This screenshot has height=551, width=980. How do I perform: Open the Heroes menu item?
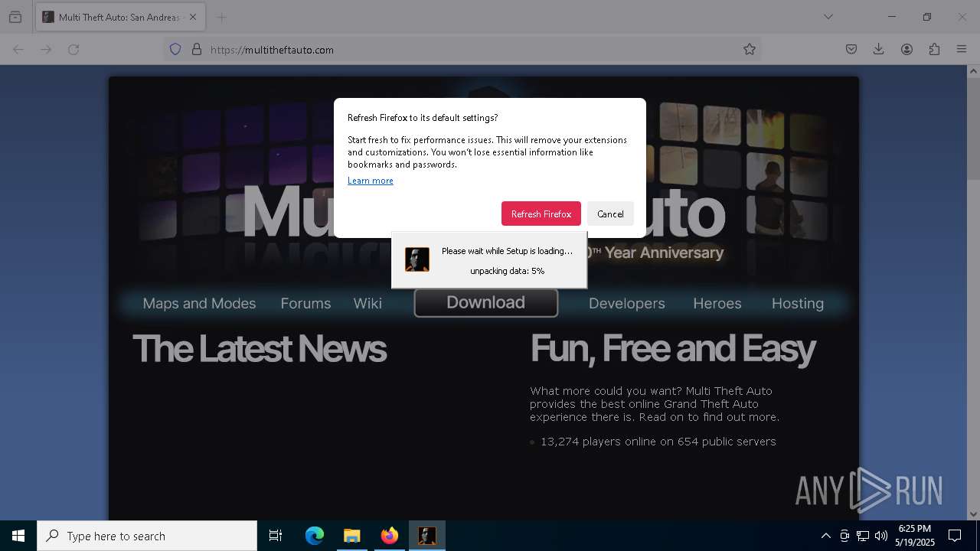coord(717,303)
